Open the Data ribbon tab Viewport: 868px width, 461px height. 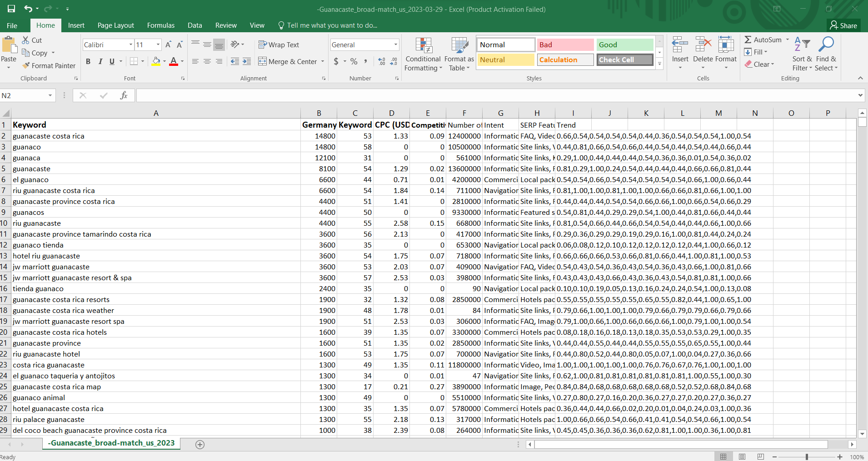pyautogui.click(x=195, y=25)
